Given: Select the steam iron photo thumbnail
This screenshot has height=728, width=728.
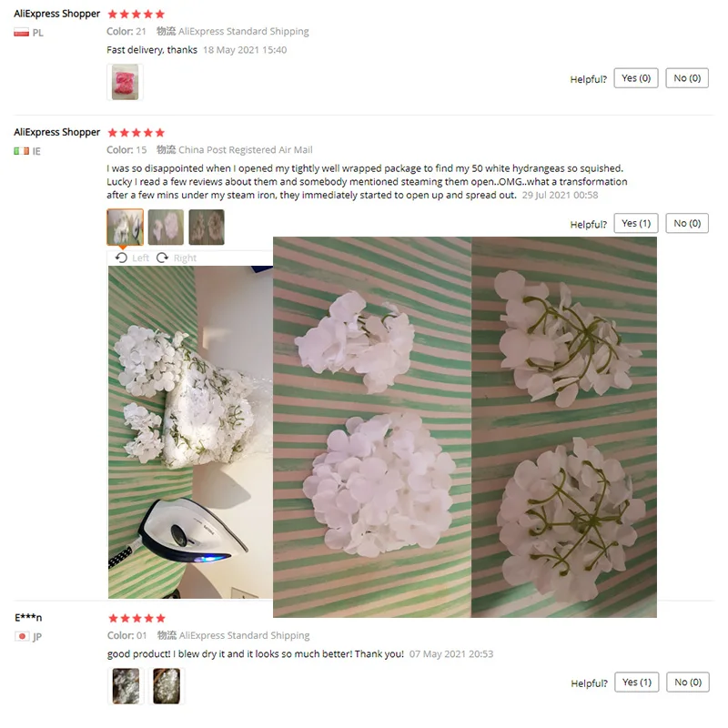Looking at the screenshot, I should pyautogui.click(x=125, y=227).
